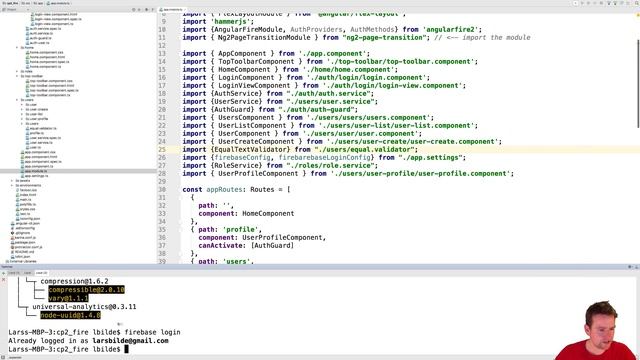Click './users/equal.validator' string on line 25
The image size is (640, 360).
pyautogui.click(x=364, y=149)
